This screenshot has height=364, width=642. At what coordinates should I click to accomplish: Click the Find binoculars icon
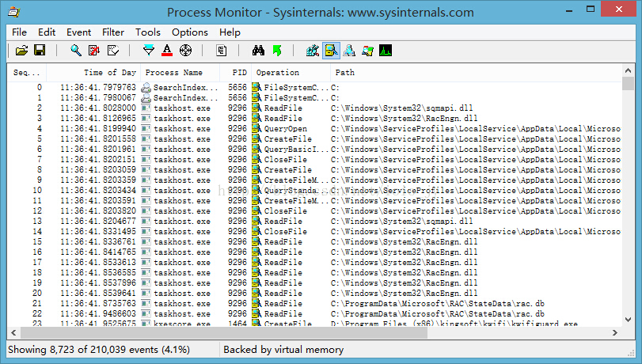coord(258,51)
